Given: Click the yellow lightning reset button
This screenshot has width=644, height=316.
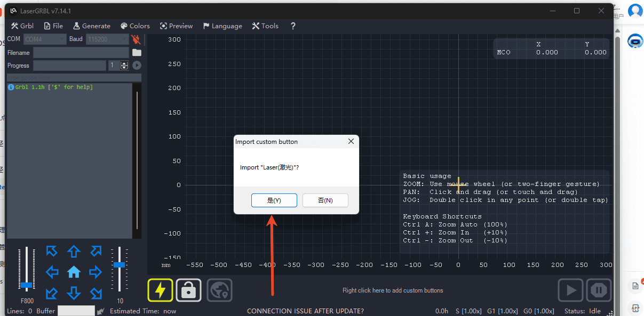Looking at the screenshot, I should click(160, 290).
